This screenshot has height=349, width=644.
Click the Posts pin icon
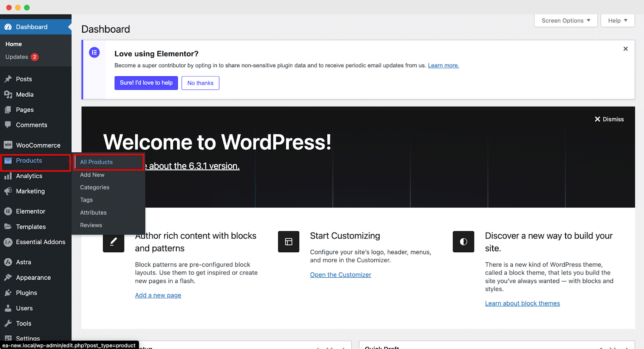coord(8,79)
